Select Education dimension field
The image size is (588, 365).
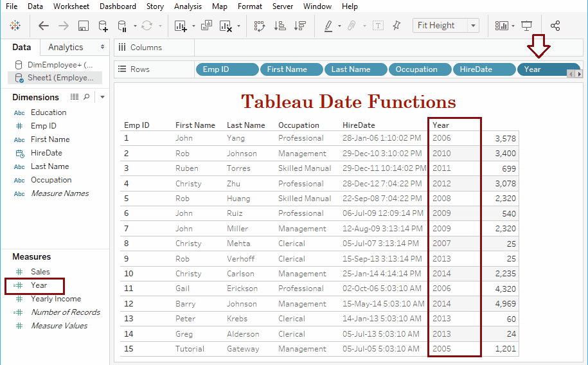pos(48,112)
